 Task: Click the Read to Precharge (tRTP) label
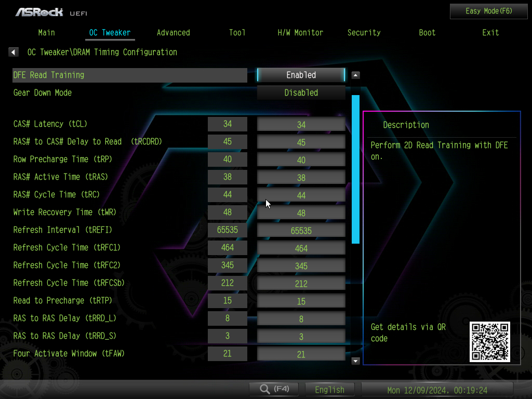tap(63, 300)
